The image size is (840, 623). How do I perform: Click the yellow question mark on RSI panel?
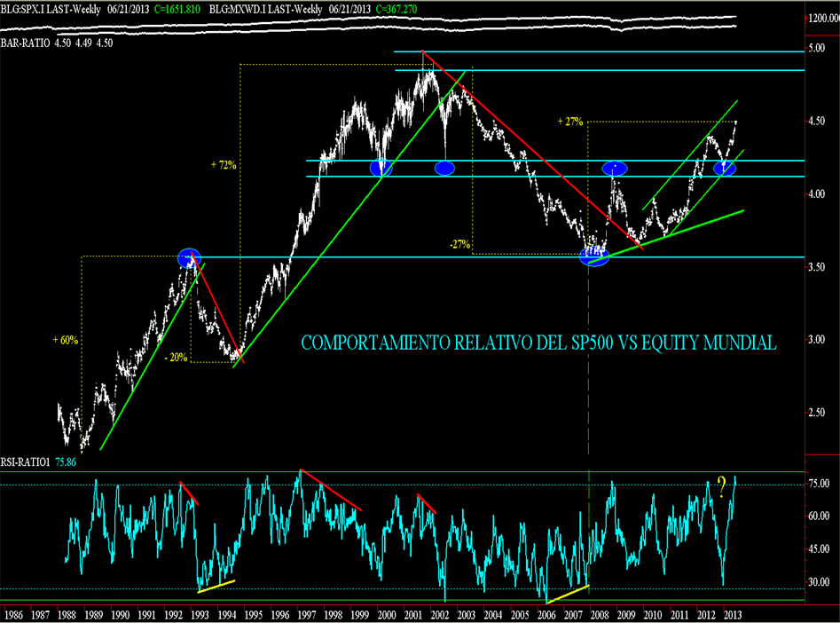tap(721, 485)
